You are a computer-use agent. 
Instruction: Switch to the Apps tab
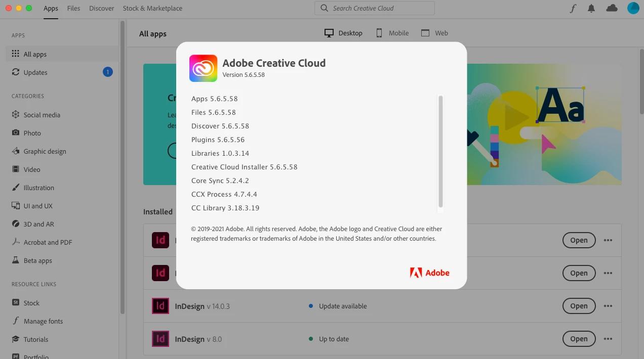point(51,8)
